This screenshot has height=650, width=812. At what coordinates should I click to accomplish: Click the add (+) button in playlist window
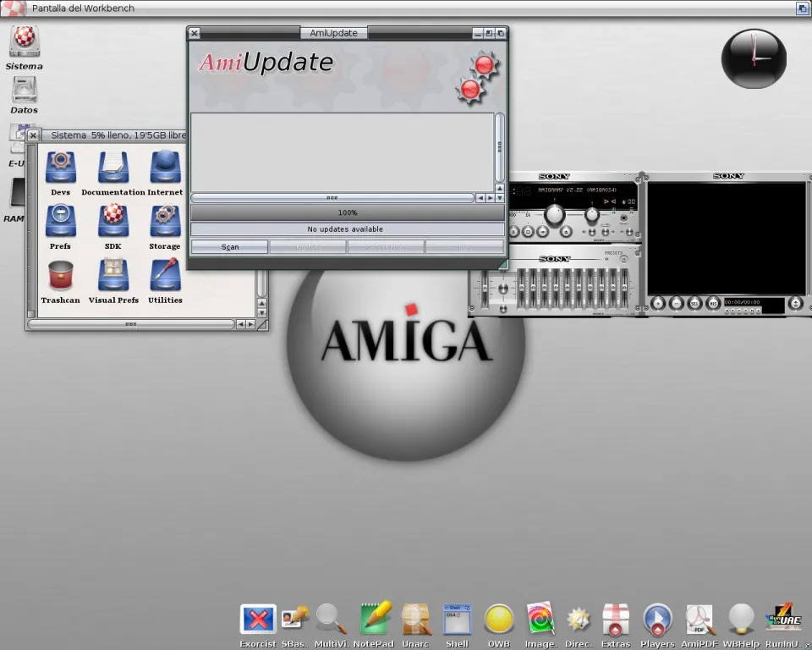[x=658, y=303]
